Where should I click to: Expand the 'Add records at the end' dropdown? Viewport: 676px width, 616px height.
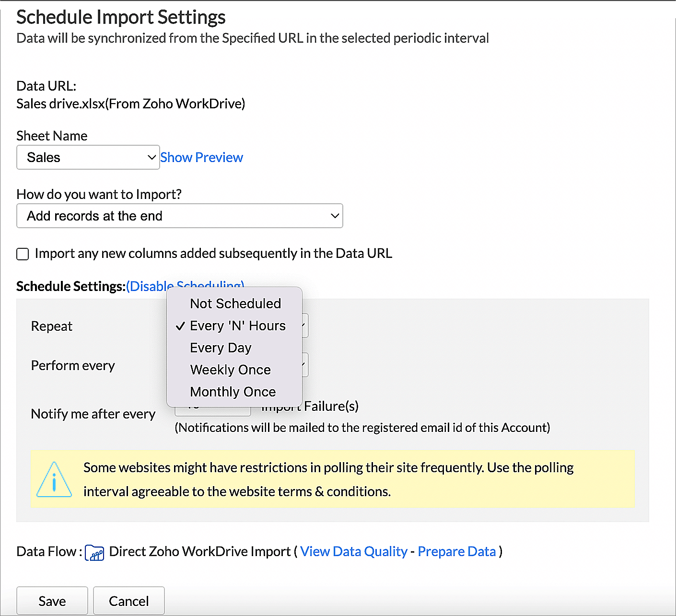tap(179, 216)
